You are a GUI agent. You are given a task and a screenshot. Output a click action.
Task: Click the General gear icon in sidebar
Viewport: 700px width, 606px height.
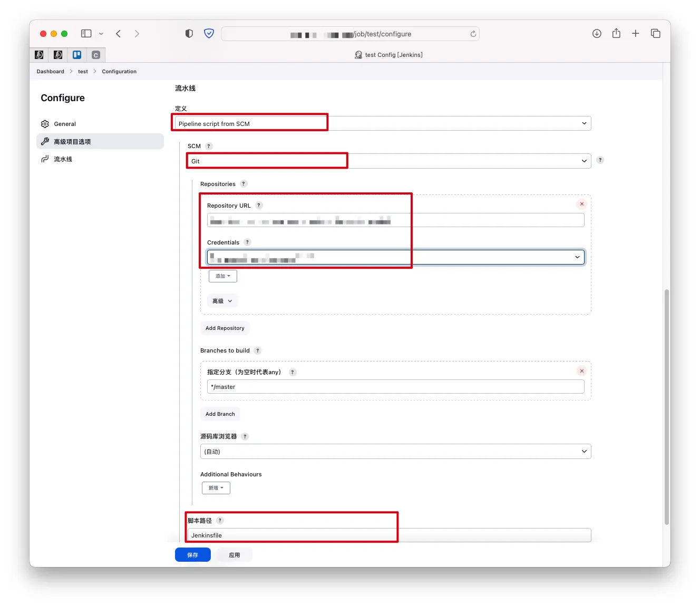[x=45, y=124]
